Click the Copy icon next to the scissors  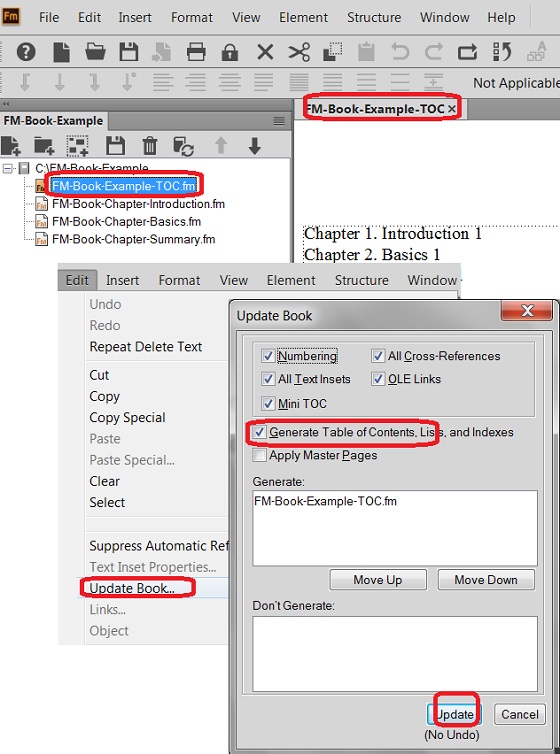click(x=332, y=51)
